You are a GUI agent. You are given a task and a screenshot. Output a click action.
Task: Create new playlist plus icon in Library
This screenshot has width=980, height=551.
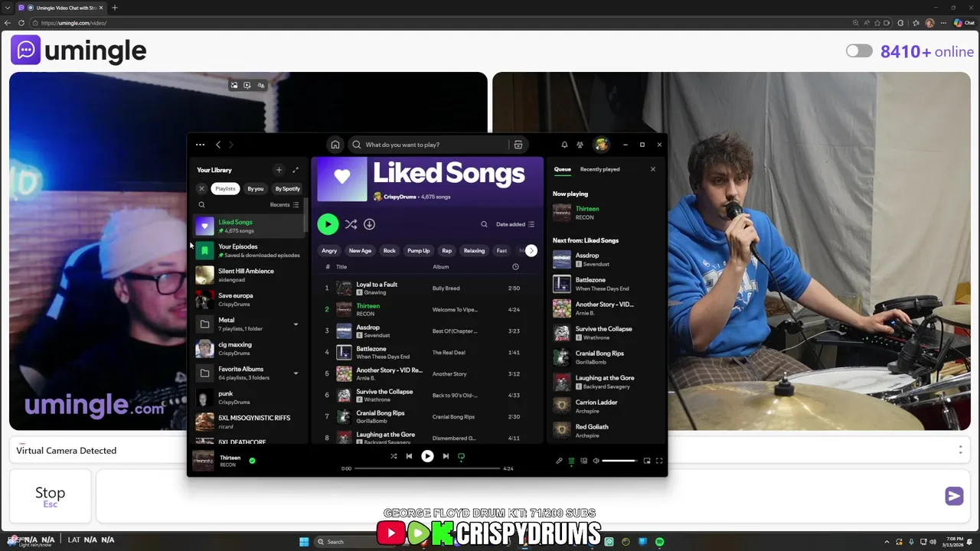click(279, 170)
